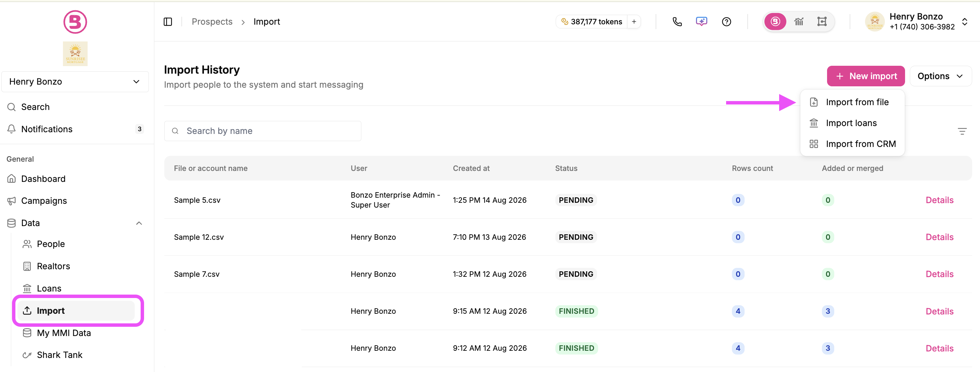
Task: Click the Status column header
Action: click(x=566, y=168)
